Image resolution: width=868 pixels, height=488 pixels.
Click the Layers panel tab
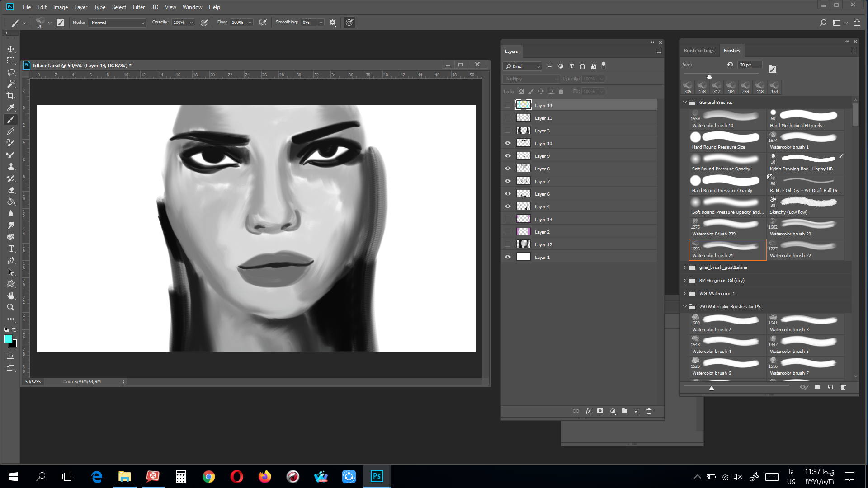coord(511,52)
